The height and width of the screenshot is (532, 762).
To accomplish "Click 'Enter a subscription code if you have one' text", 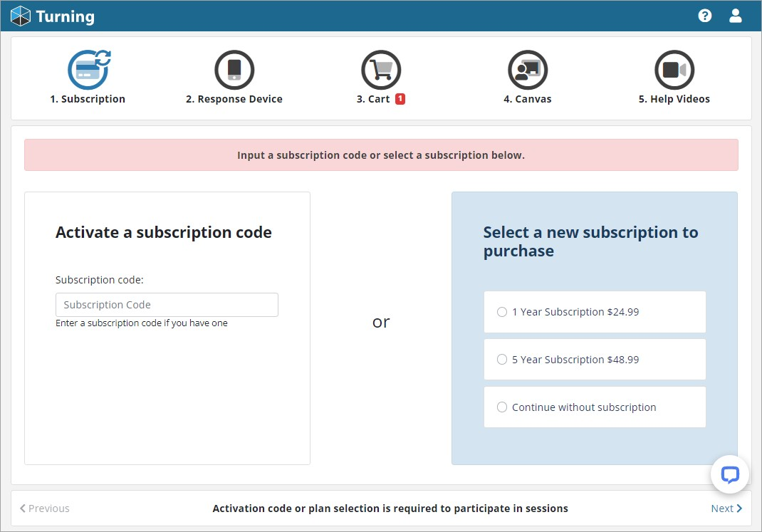I will click(x=142, y=323).
